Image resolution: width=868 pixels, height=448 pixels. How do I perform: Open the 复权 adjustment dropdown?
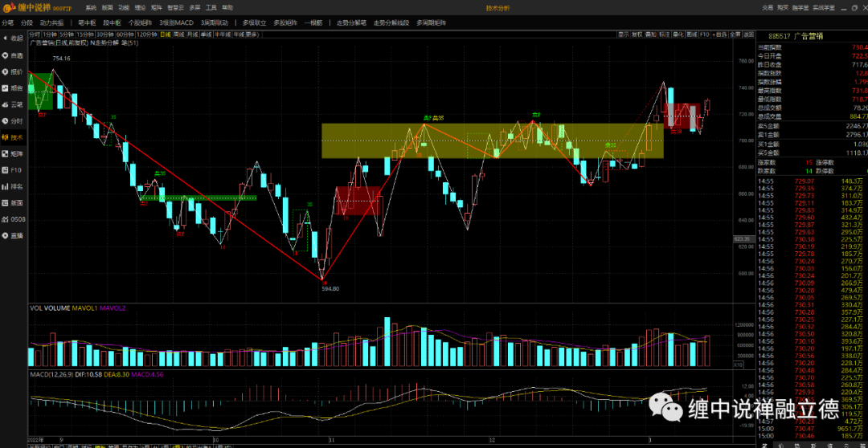pyautogui.click(x=637, y=35)
